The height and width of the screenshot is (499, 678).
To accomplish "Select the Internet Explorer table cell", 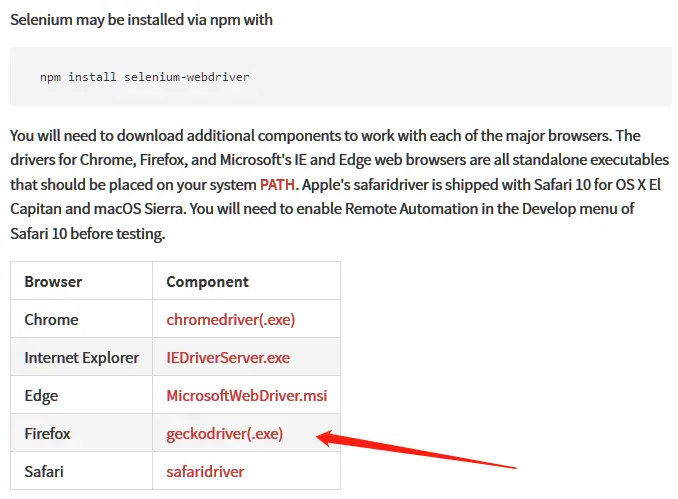I will pos(81,357).
